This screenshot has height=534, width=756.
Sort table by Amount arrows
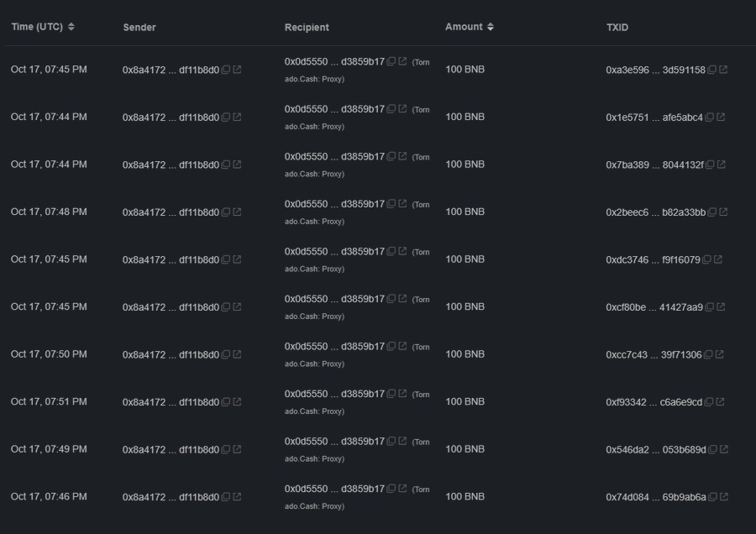tap(491, 27)
